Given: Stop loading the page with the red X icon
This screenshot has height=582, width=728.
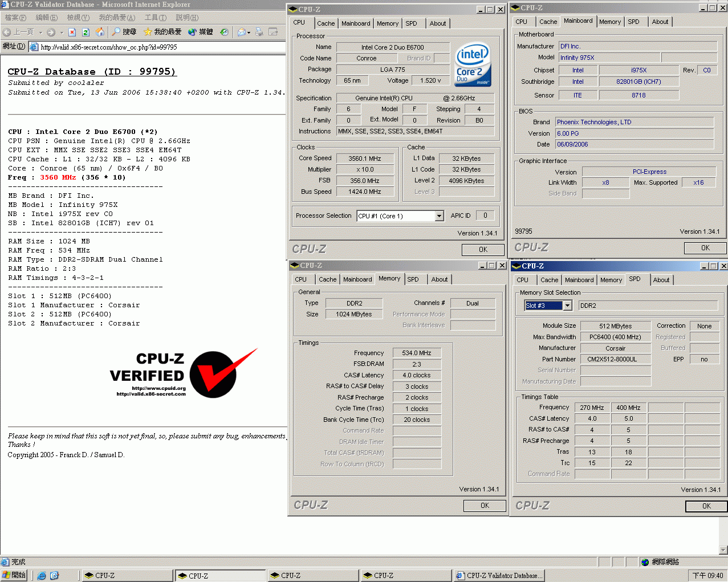Looking at the screenshot, I should click(72, 32).
